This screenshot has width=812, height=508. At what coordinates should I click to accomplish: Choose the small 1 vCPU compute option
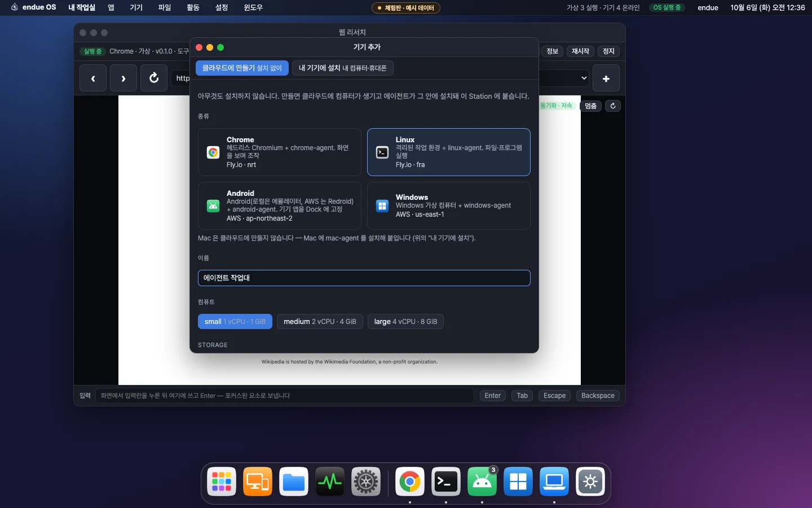click(235, 322)
